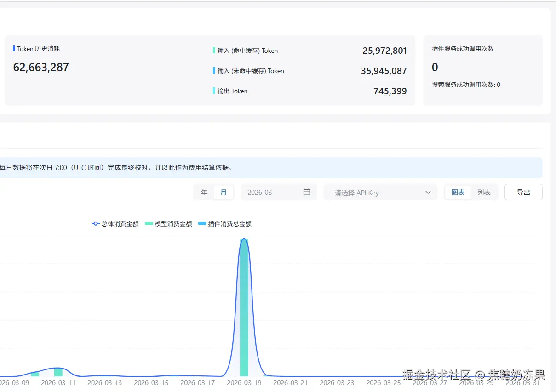556x392 pixels.
Task: Expand the API Key selector chevron
Action: (x=428, y=192)
